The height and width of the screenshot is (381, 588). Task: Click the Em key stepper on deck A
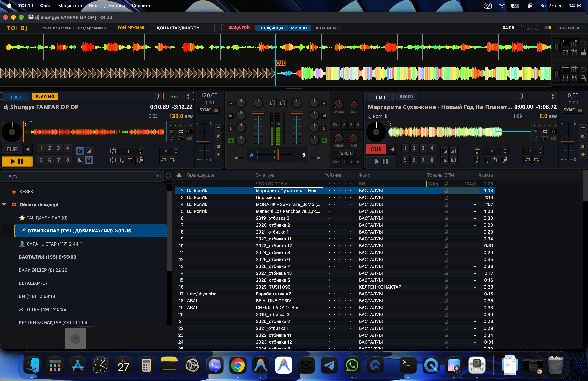pyautogui.click(x=188, y=96)
